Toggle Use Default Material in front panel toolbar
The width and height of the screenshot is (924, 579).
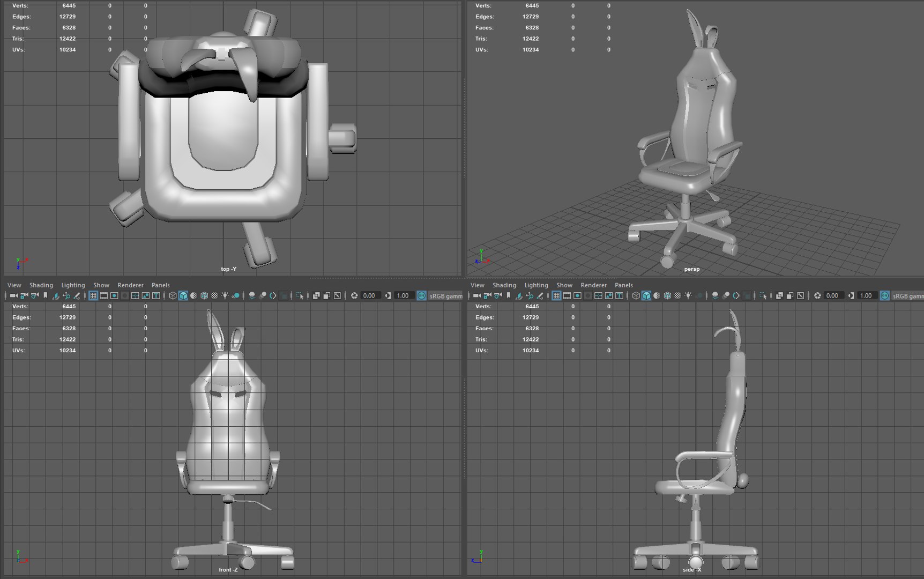tap(193, 295)
